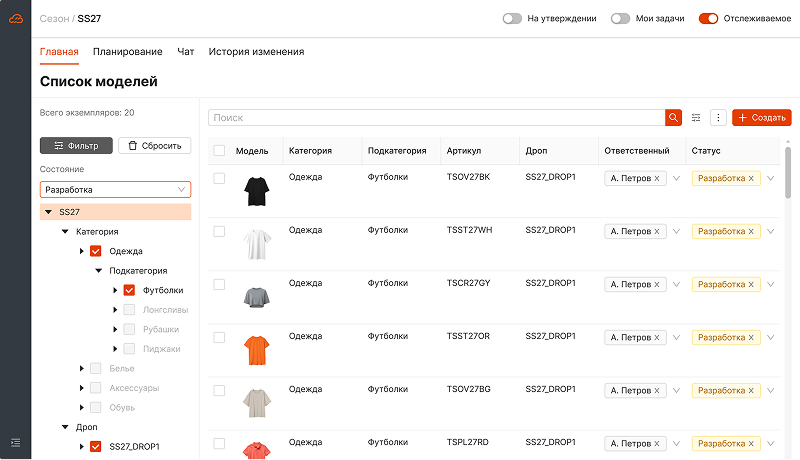Select the TSCR27GY row checkbox

219,285
